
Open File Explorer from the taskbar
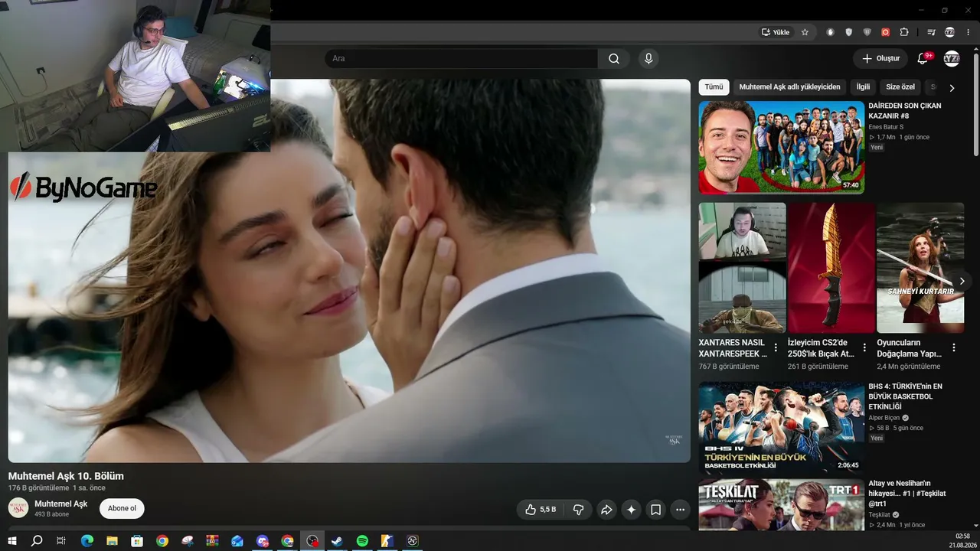click(x=112, y=541)
